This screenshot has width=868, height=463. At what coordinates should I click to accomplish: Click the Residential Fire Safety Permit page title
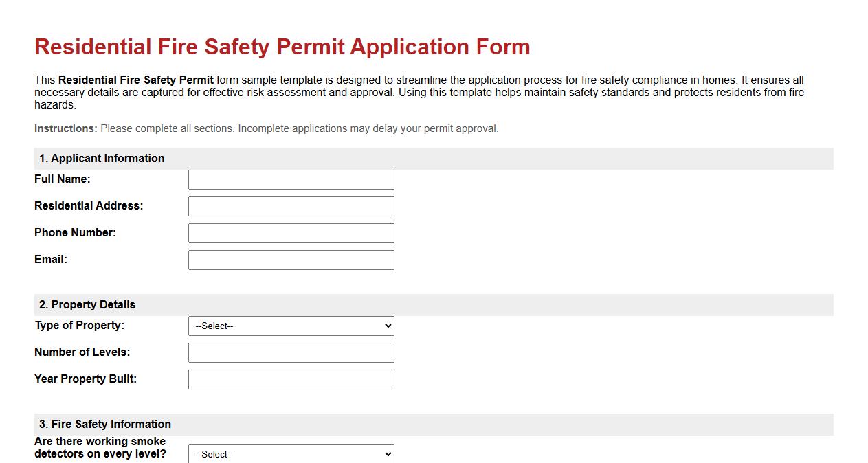(282, 47)
